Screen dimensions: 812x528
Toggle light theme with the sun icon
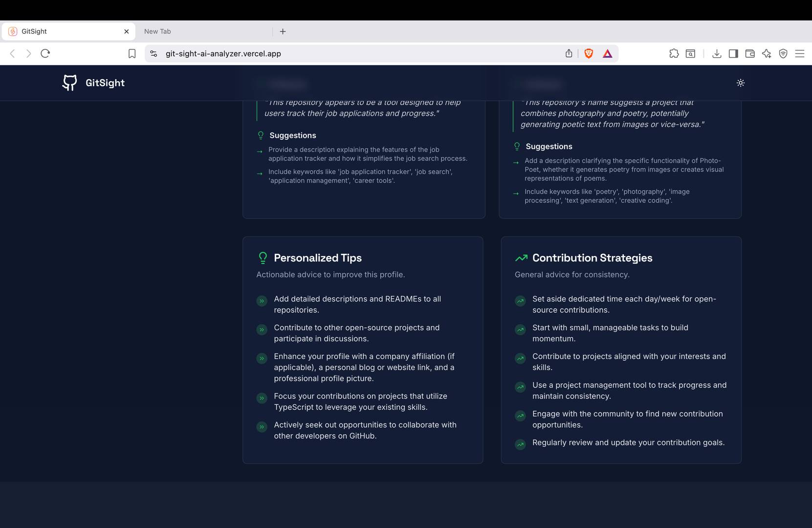pyautogui.click(x=741, y=83)
